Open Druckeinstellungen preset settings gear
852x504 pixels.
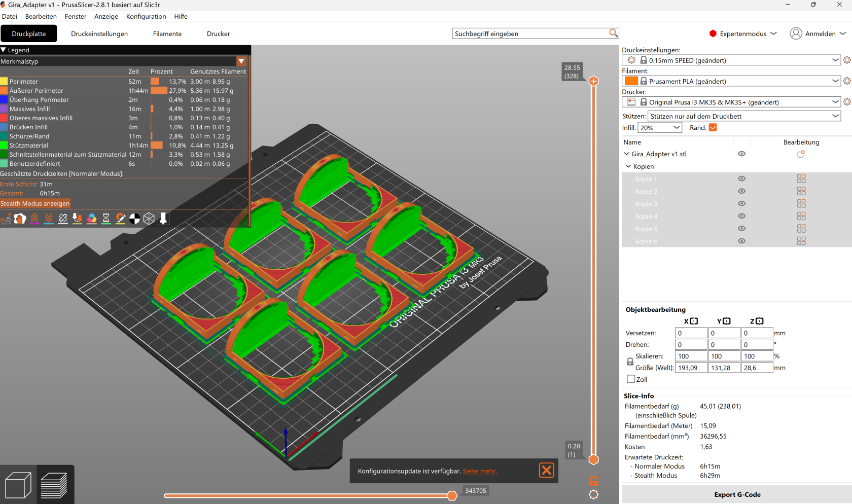click(x=847, y=60)
